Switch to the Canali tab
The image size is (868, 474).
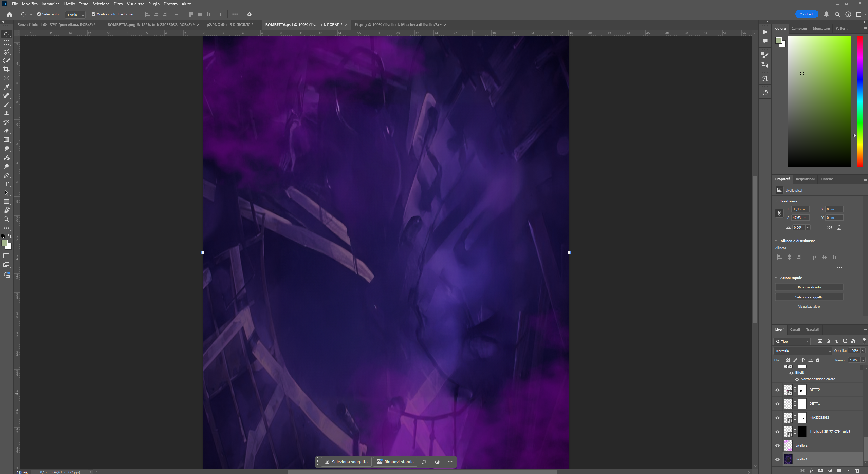[795, 329]
